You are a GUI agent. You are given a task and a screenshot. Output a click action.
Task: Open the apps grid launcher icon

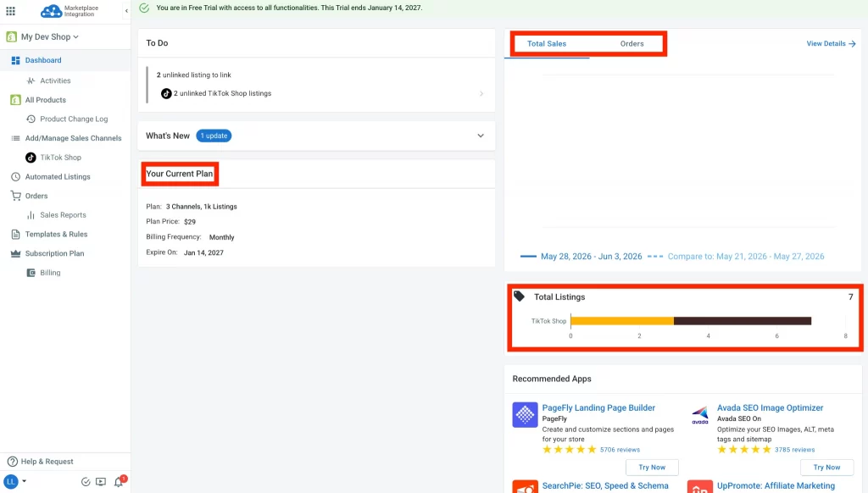pos(10,10)
